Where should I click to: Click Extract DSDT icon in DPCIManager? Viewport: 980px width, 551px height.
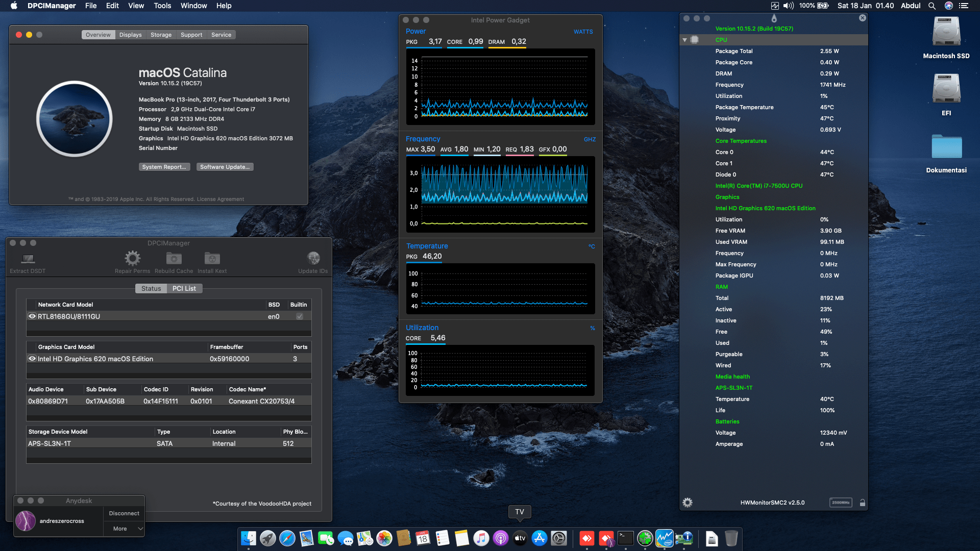(x=28, y=259)
